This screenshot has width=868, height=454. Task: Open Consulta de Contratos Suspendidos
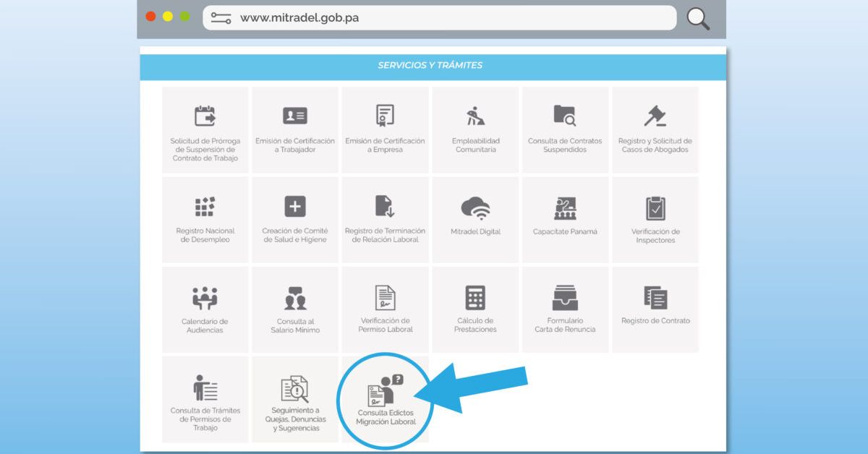click(x=565, y=130)
